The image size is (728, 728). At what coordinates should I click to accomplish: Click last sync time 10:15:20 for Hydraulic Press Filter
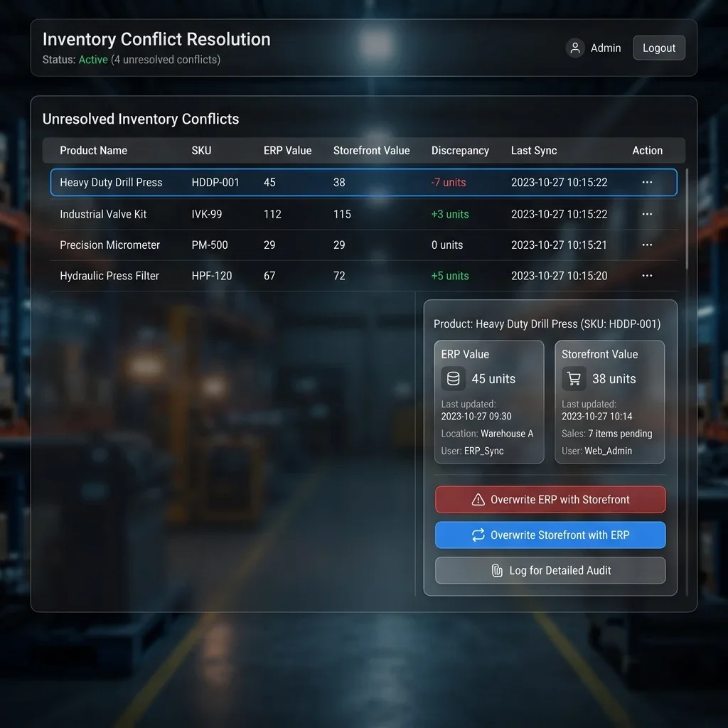(x=559, y=276)
